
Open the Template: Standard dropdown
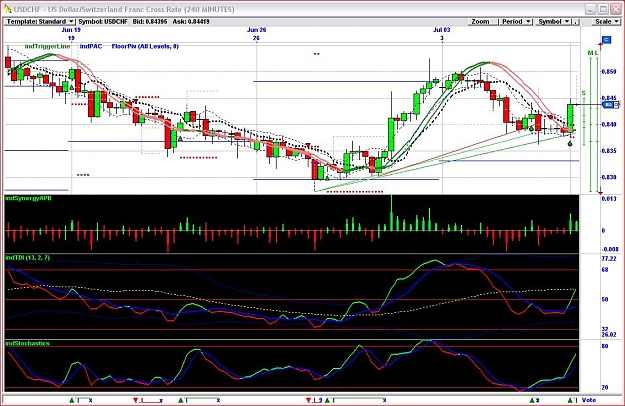tap(39, 22)
